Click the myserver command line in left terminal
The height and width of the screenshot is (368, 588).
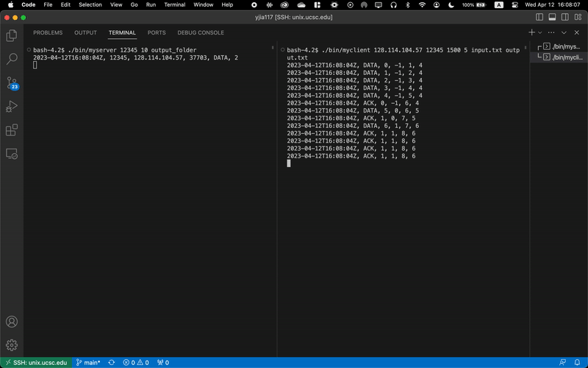pyautogui.click(x=115, y=50)
